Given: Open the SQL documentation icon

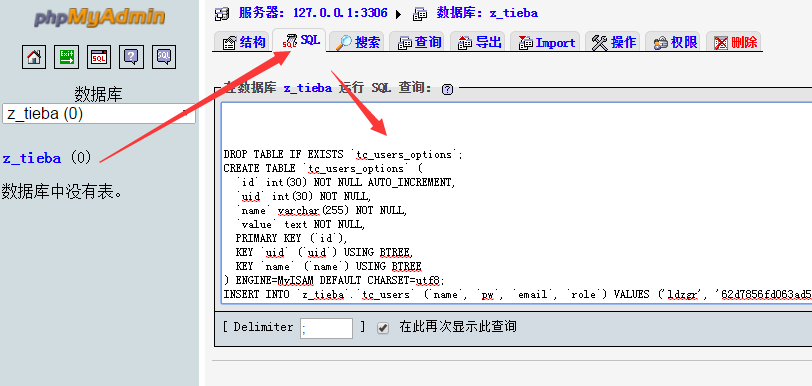Looking at the screenshot, I should pyautogui.click(x=164, y=57).
